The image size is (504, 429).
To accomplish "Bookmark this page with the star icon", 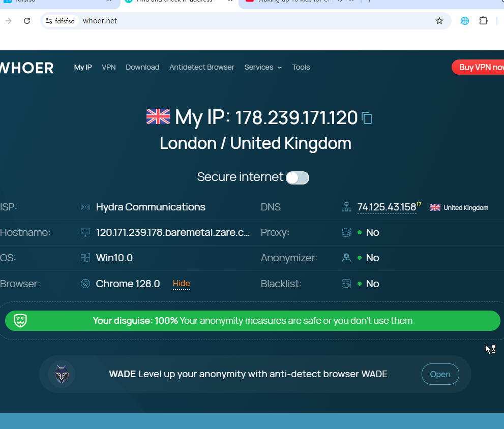I will pyautogui.click(x=439, y=21).
